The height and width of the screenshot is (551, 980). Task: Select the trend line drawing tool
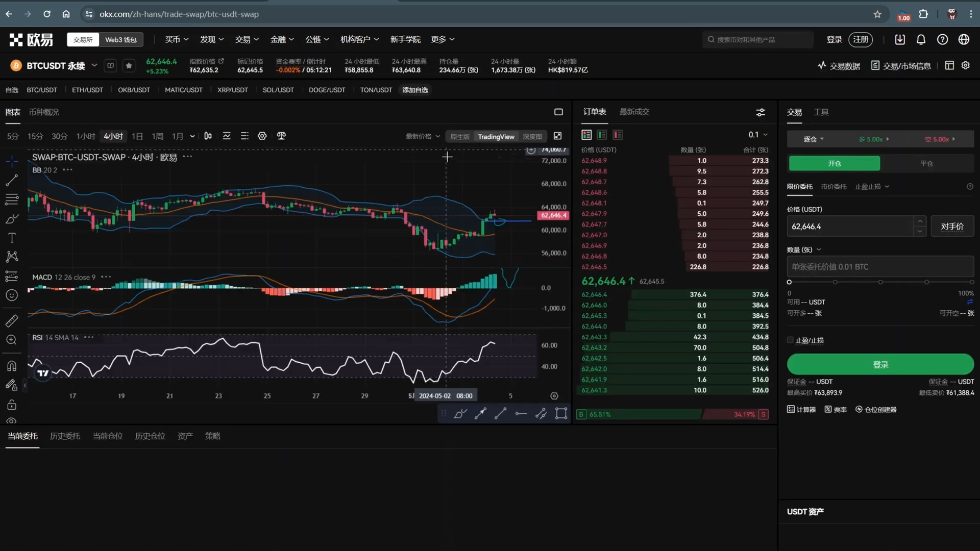coord(12,180)
